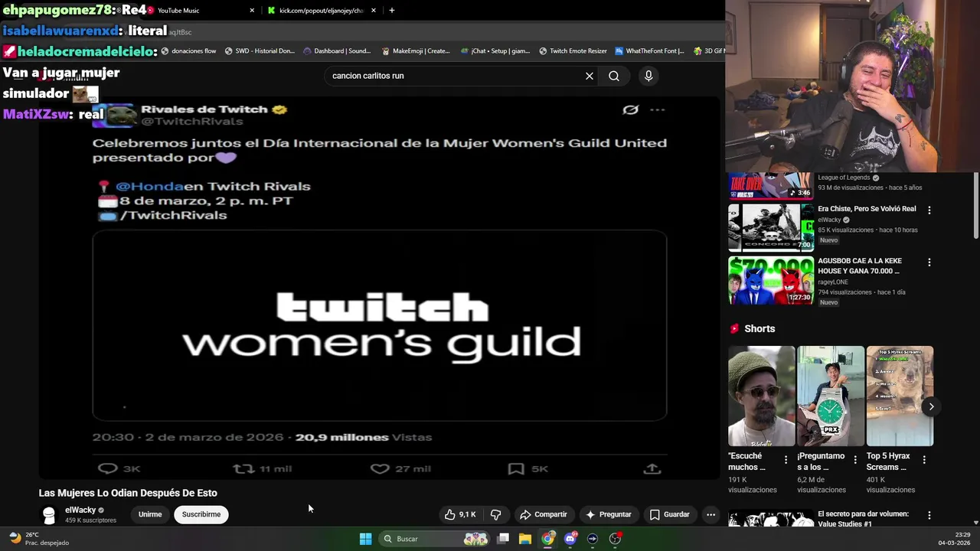The height and width of the screenshot is (551, 980).
Task: Click the Shorts section heading
Action: [759, 328]
